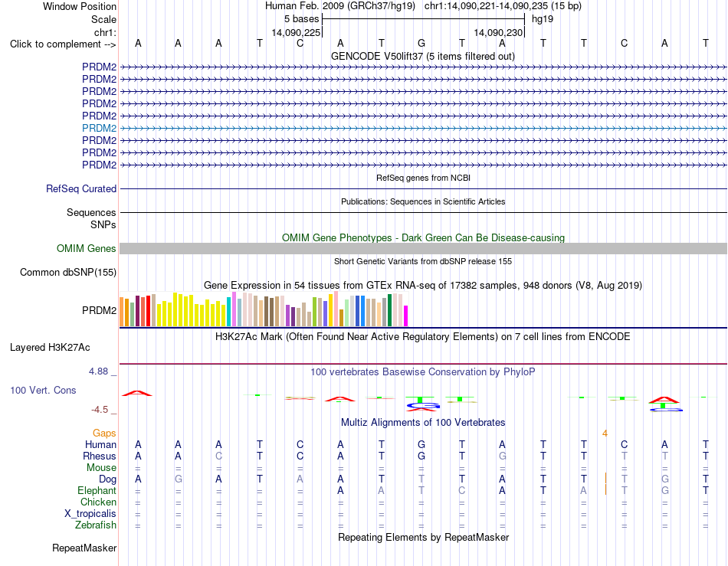The image size is (728, 566).
Task: Open 'Repeating Elements by RepeatMasker' title
Action: [x=423, y=537]
